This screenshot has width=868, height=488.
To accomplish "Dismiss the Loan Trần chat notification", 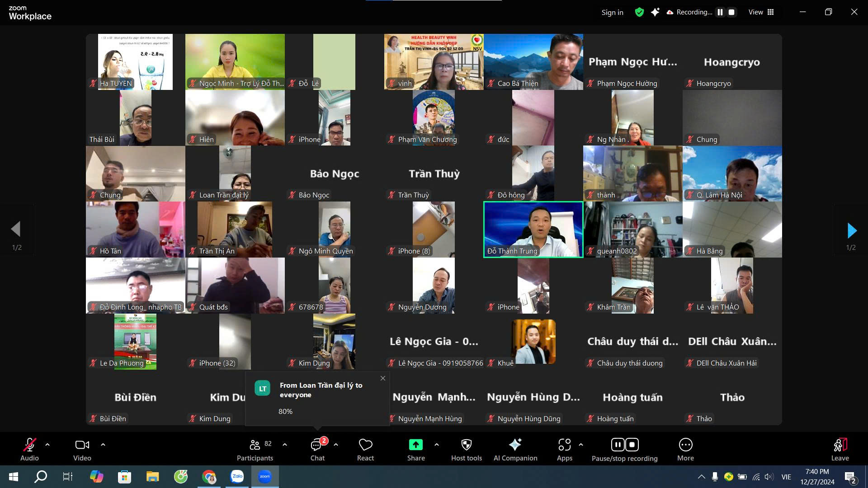I will click(383, 378).
